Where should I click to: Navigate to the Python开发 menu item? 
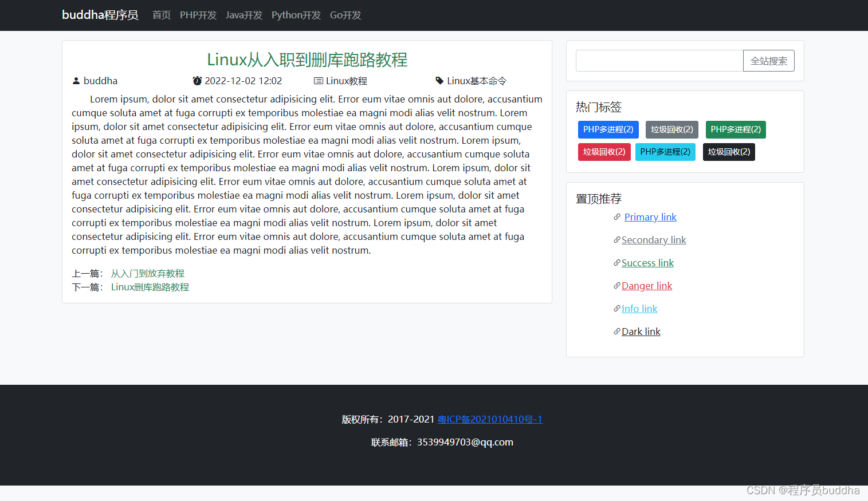(296, 15)
